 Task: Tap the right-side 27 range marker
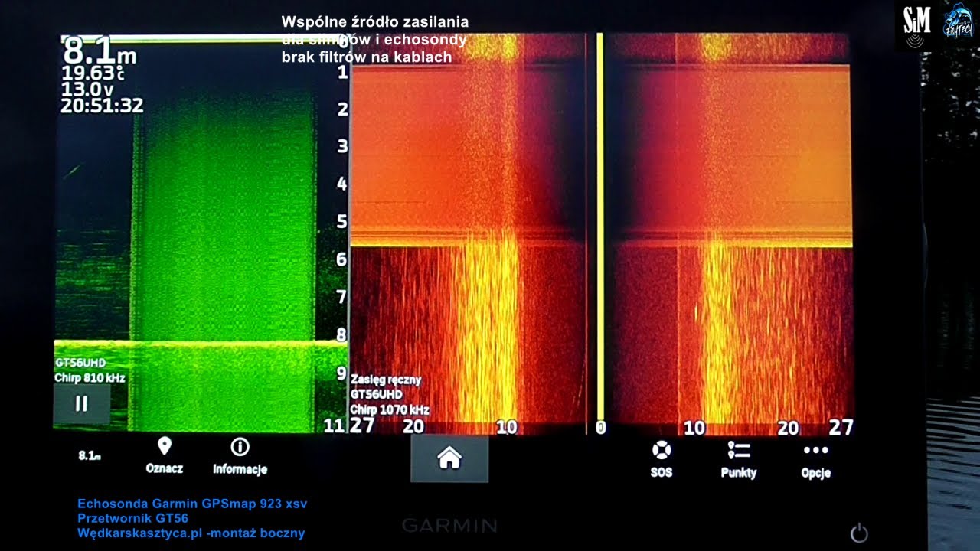coord(841,427)
